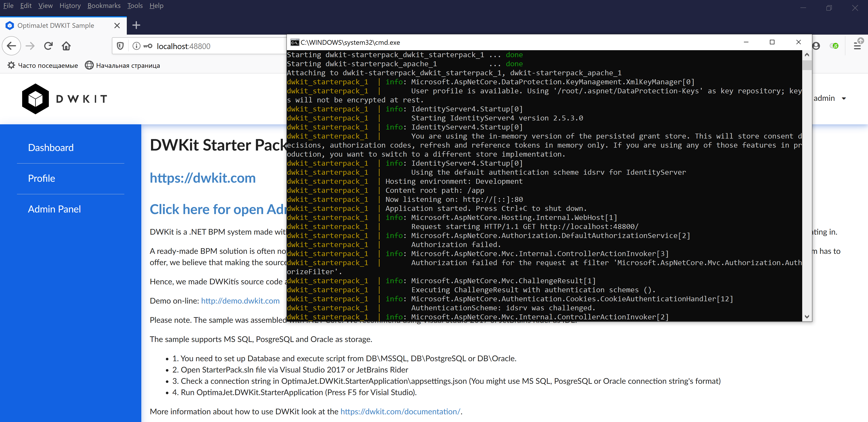This screenshot has height=422, width=868.
Task: Open Profile in sidebar
Action: 41,178
